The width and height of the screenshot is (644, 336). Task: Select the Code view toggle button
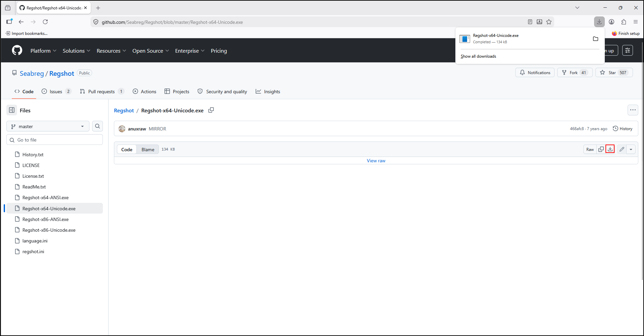tap(127, 150)
